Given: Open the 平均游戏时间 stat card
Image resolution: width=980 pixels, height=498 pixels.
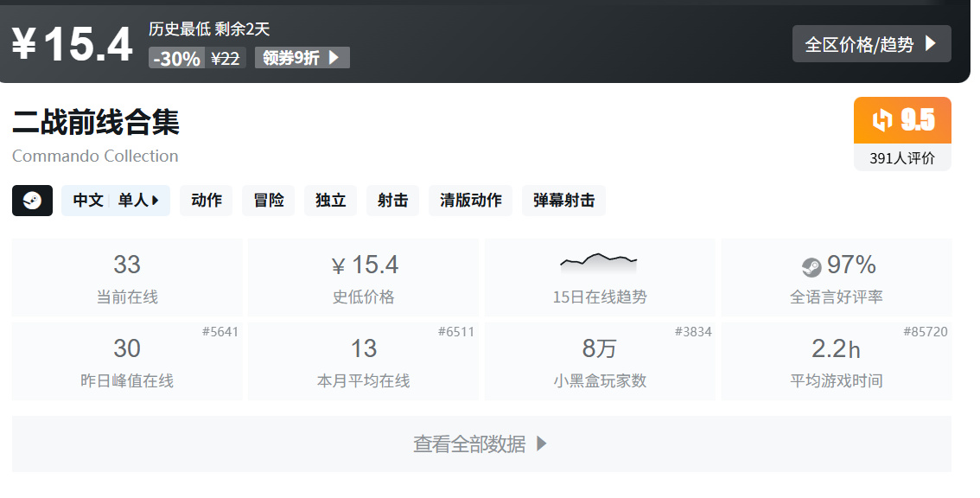Looking at the screenshot, I should point(837,361).
